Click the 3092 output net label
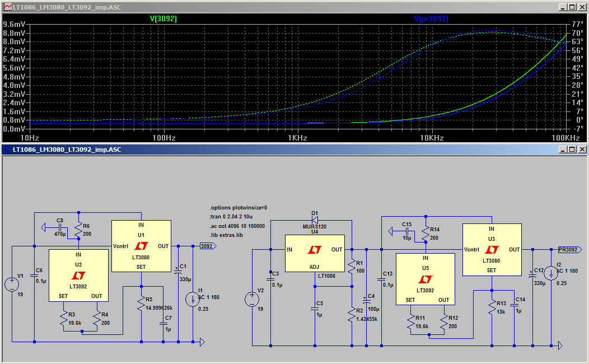589x364 pixels. [208, 246]
